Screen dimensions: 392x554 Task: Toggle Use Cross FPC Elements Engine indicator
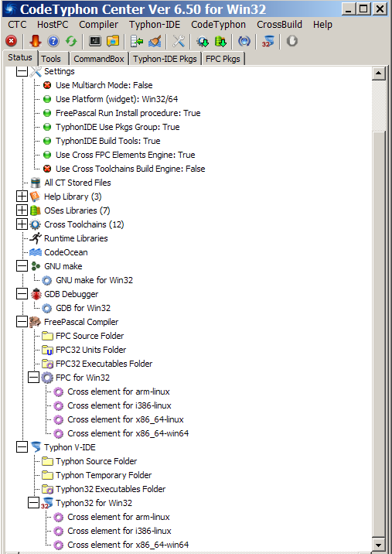pos(47,155)
